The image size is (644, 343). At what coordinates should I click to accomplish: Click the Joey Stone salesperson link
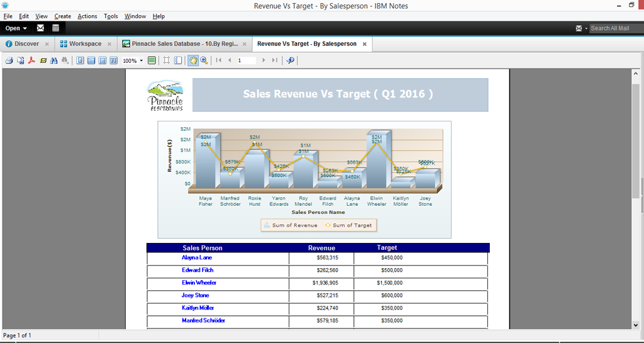point(195,295)
